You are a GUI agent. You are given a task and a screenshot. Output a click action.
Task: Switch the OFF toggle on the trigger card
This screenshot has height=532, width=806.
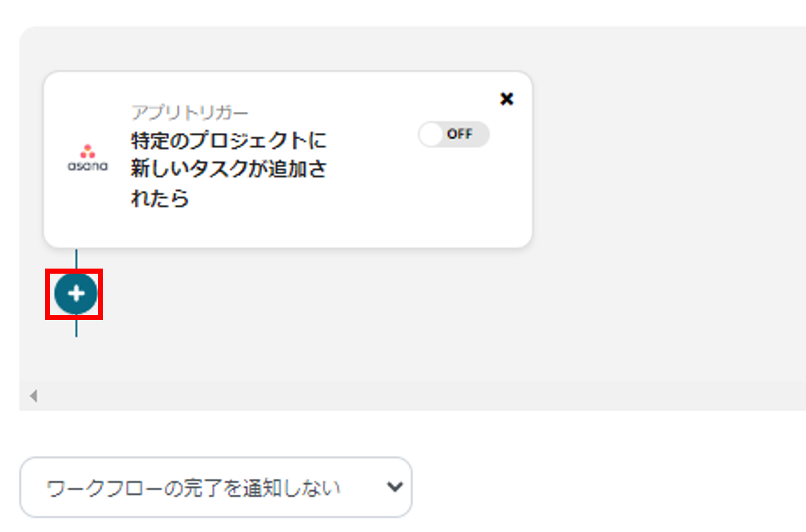(x=454, y=134)
